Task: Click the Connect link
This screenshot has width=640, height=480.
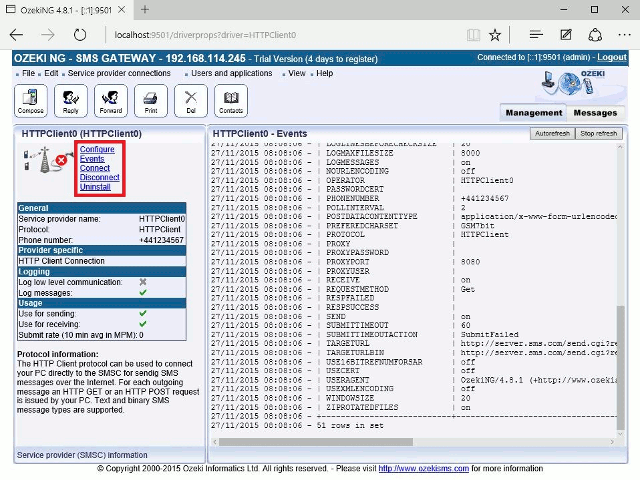Action: [x=95, y=168]
